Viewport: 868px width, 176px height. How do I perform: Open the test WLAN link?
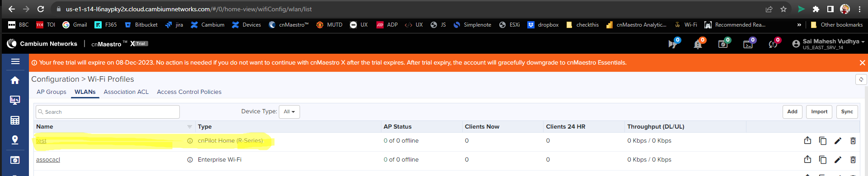(x=41, y=141)
